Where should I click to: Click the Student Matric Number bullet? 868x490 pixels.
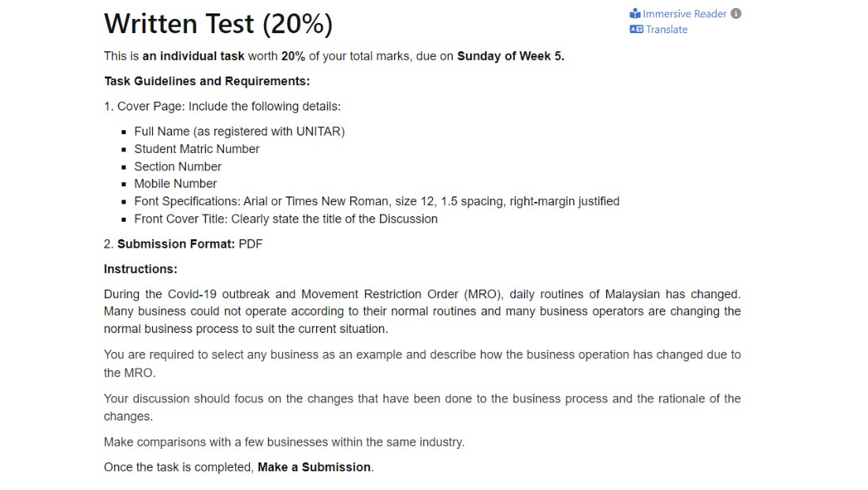[x=197, y=148]
